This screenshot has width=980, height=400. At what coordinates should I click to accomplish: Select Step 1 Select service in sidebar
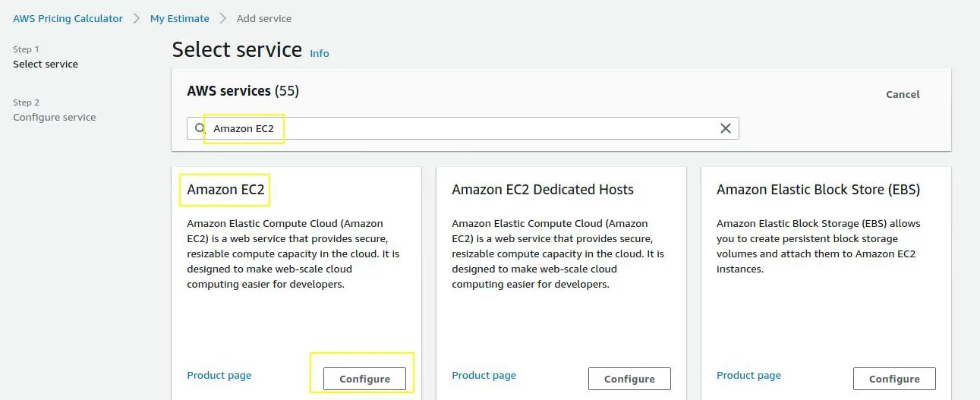pyautogui.click(x=46, y=64)
